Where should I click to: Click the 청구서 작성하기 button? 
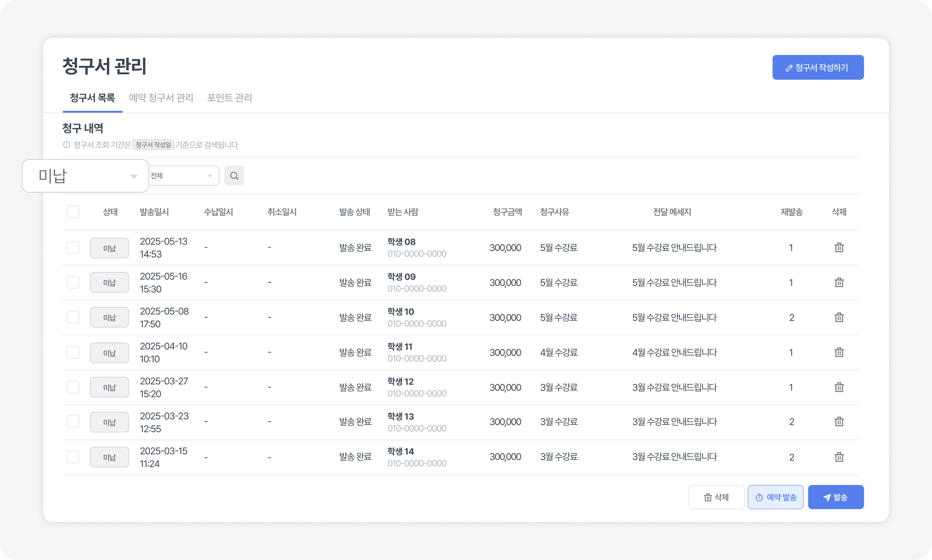(x=818, y=68)
